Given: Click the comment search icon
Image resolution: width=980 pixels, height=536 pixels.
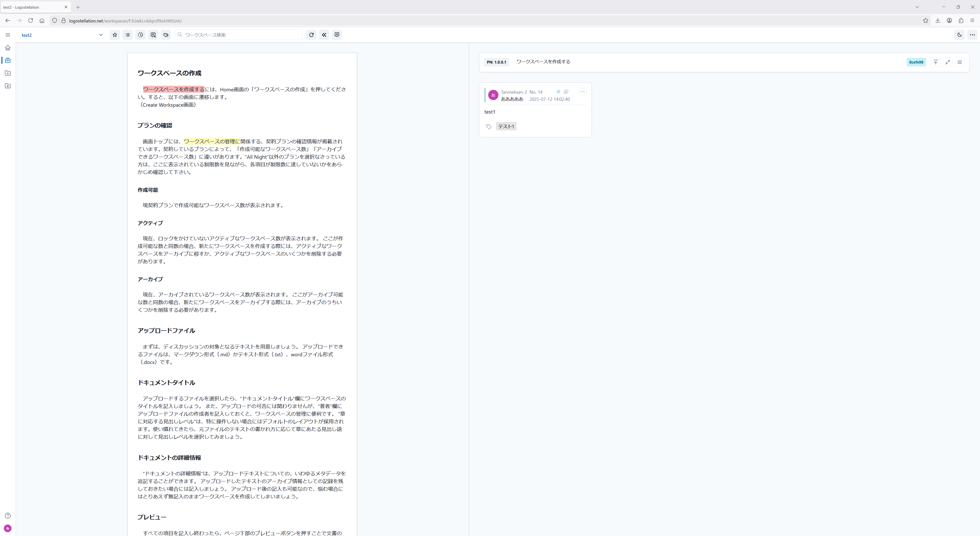Looking at the screenshot, I should tap(153, 35).
